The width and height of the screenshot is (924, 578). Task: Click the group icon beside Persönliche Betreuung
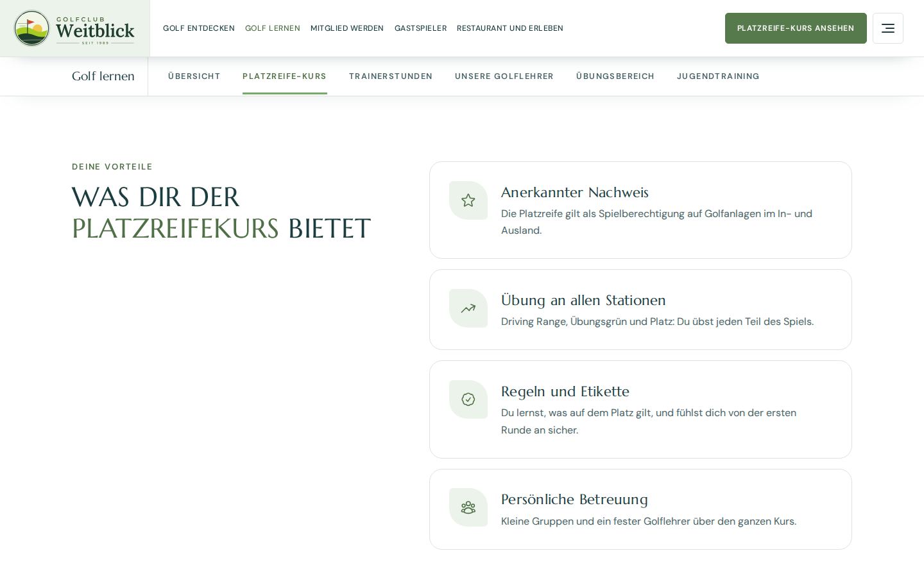point(468,507)
